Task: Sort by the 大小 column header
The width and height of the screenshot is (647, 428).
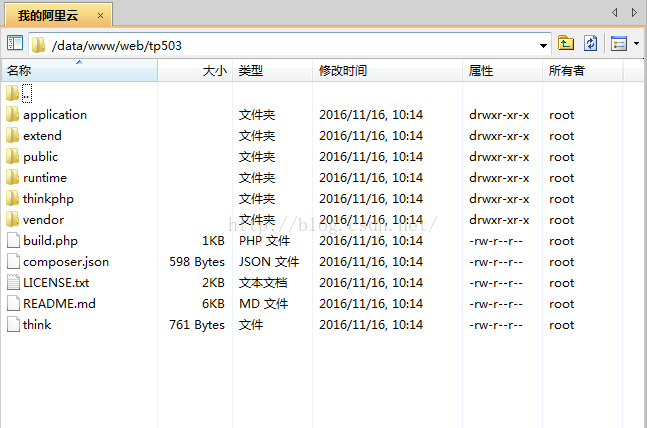Action: point(195,70)
